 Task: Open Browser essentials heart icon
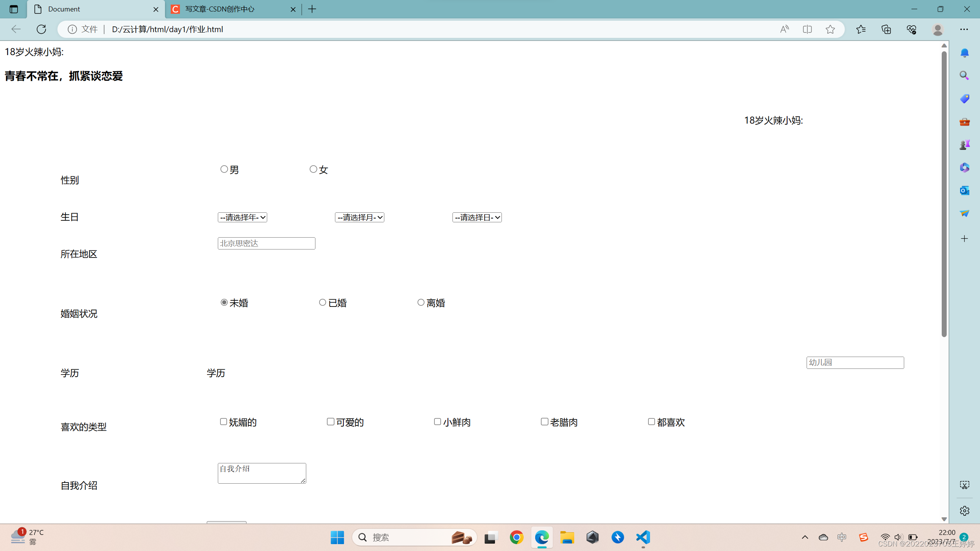point(911,29)
